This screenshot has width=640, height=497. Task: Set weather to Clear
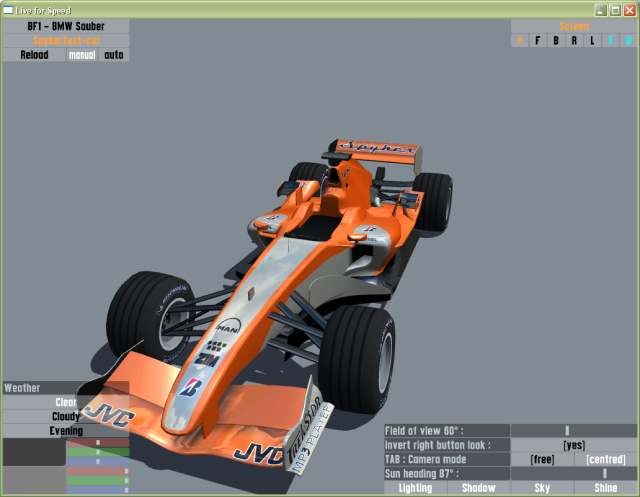(x=66, y=402)
